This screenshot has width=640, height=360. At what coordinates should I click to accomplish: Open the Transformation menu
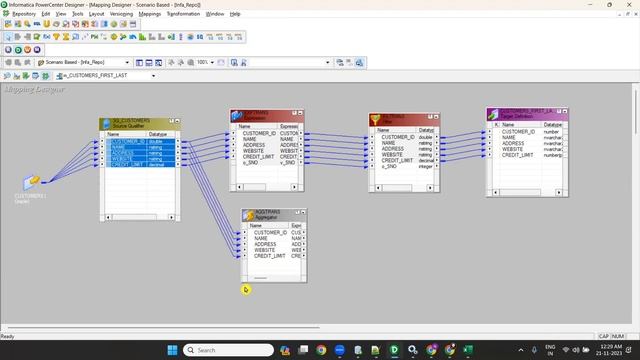pos(183,14)
